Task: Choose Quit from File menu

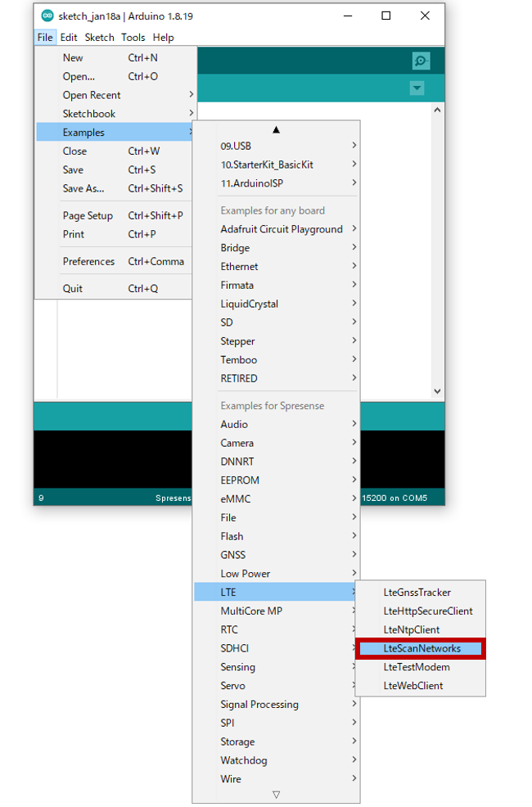Action: pyautogui.click(x=115, y=289)
